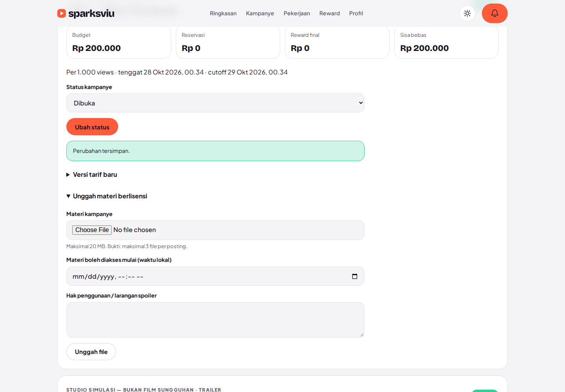
Task: Go to Profil in the navigation
Action: click(x=356, y=13)
